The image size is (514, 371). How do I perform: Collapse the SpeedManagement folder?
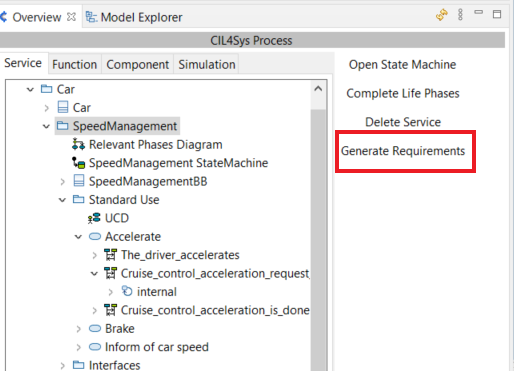46,126
